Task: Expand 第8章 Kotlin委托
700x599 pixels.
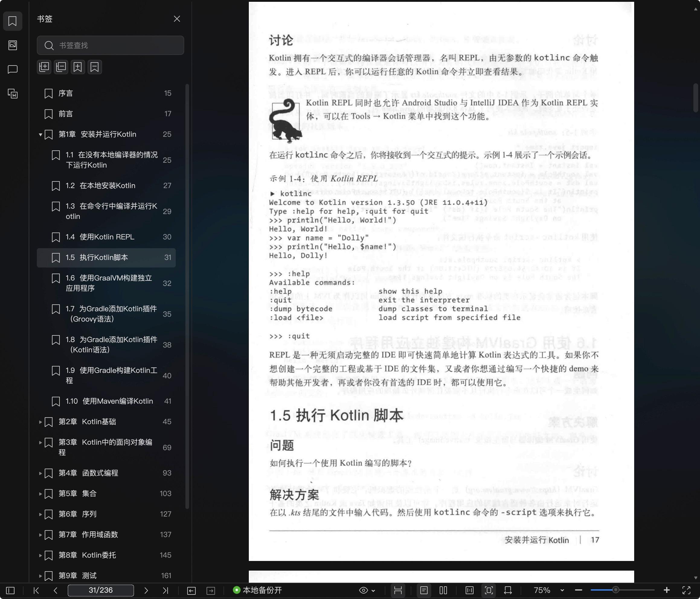Action: (40, 556)
